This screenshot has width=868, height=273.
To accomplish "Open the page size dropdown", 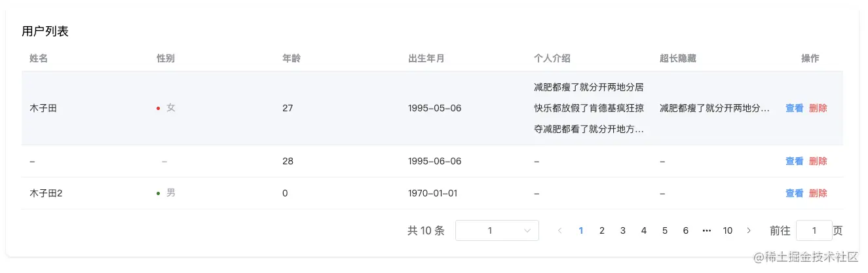I will 497,230.
